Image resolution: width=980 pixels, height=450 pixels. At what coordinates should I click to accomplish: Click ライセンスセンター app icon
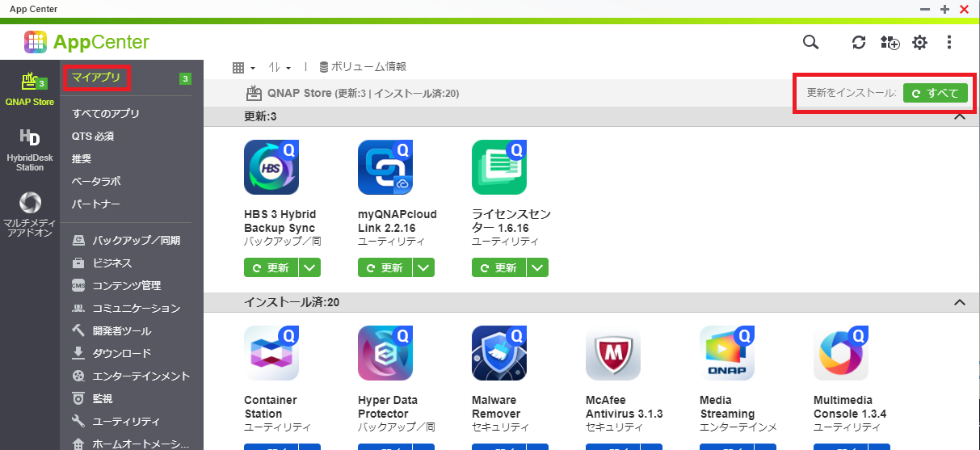(x=499, y=167)
